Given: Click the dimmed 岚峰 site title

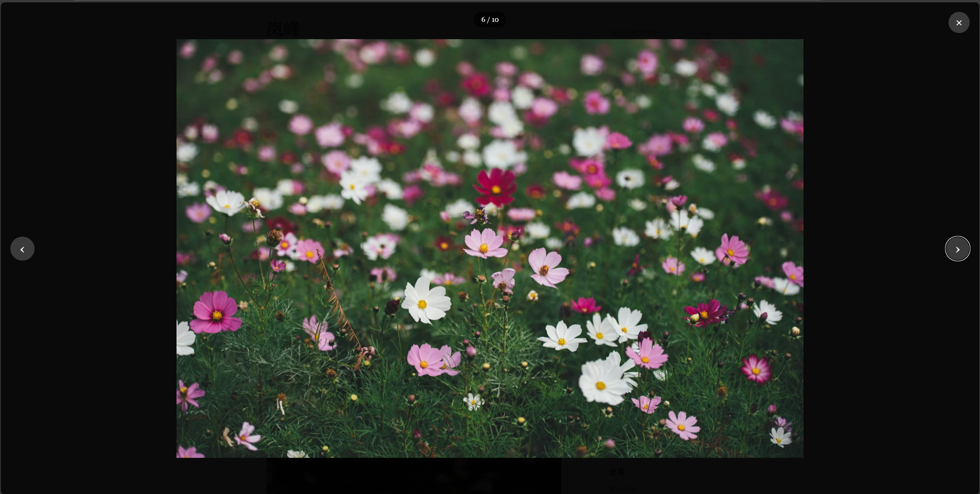Looking at the screenshot, I should [283, 29].
